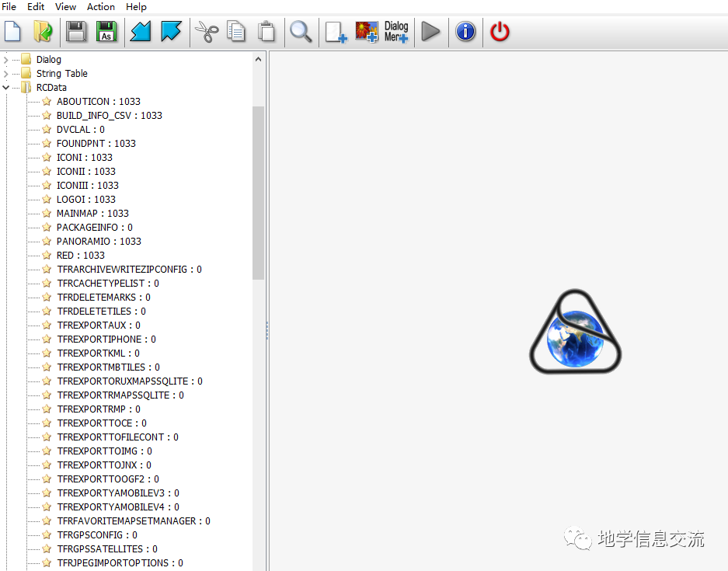Screen dimensions: 728x571
Task: Select BUILD_INFO_CSV : 1033 resource
Action: (x=109, y=116)
